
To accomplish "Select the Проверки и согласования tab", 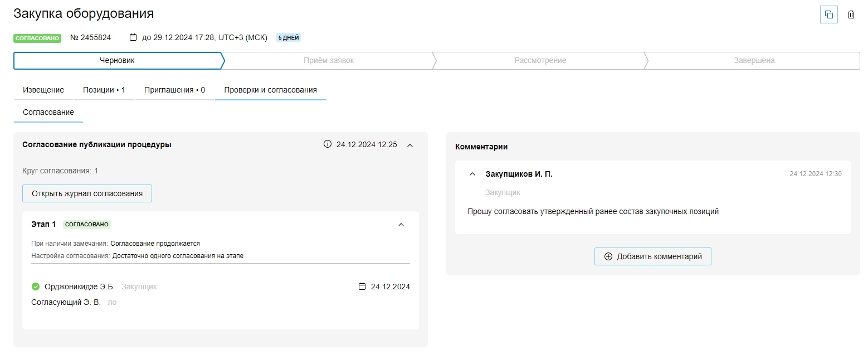I will pyautogui.click(x=270, y=90).
